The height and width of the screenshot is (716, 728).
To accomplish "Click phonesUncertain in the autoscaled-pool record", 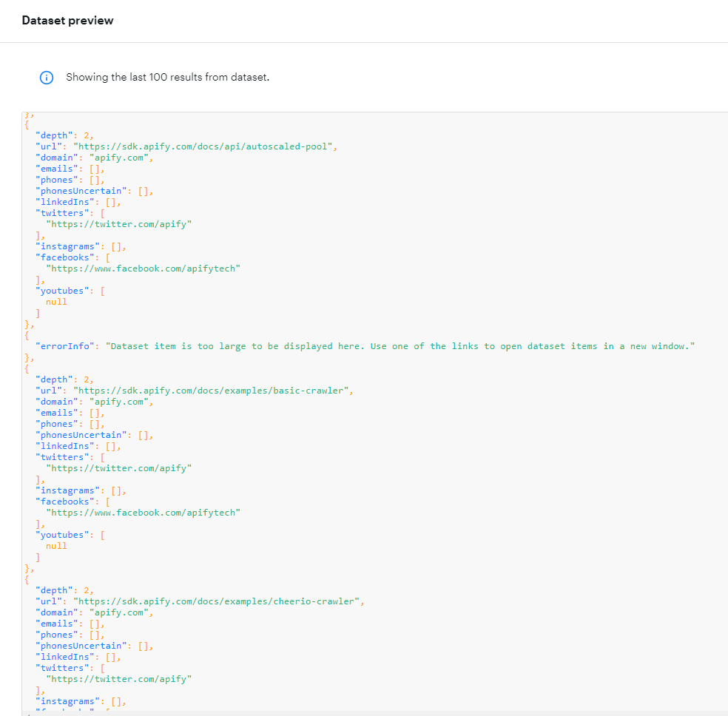I will point(81,191).
